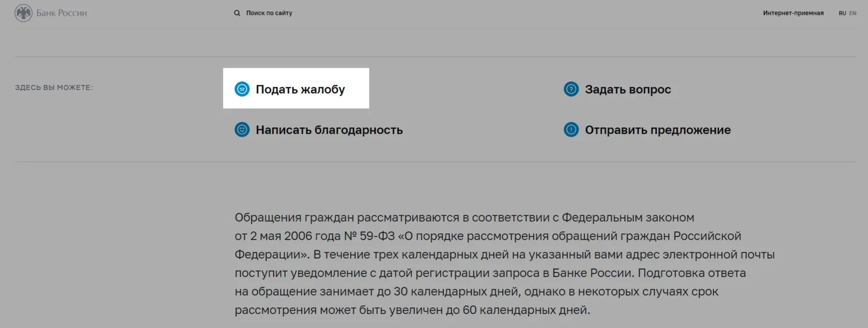The height and width of the screenshot is (328, 868).
Task: Click the Поиск по сайту search field
Action: (269, 13)
